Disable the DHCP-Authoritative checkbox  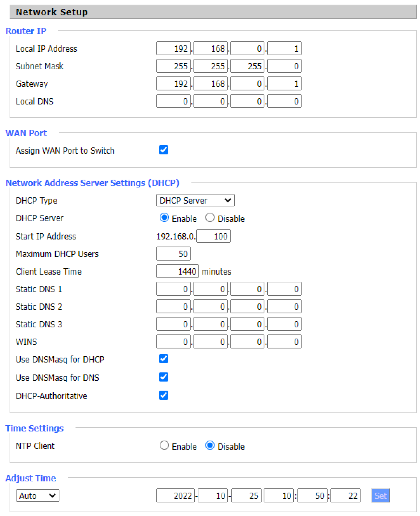click(163, 395)
